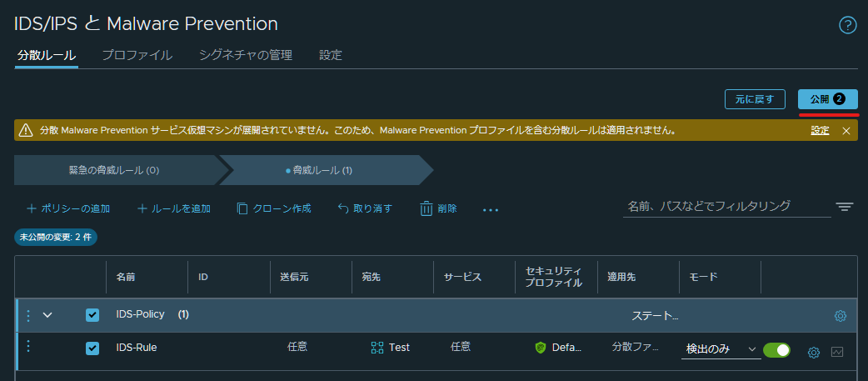
Task: Open IDS-Rule row three-dot menu
Action: [x=29, y=345]
